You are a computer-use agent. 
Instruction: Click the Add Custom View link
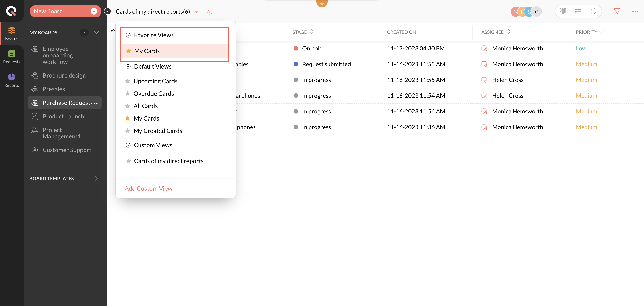149,189
